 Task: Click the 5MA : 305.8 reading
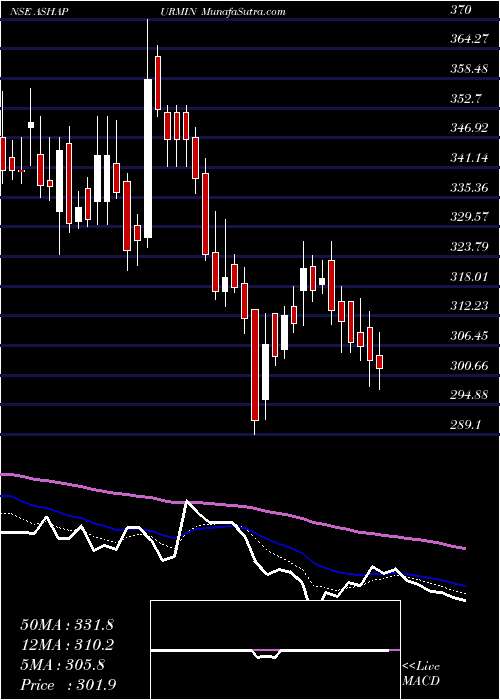pyautogui.click(x=62, y=665)
